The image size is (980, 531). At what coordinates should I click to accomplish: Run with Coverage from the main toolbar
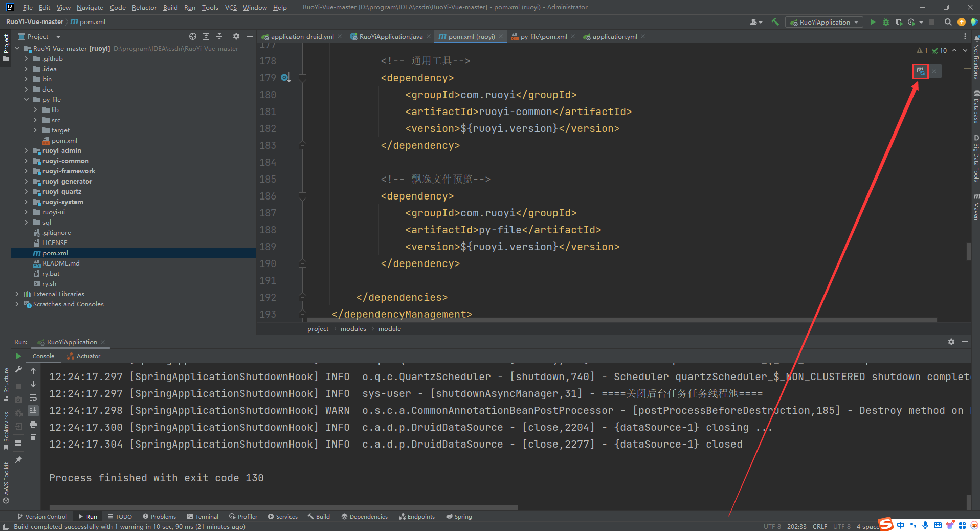[899, 22]
